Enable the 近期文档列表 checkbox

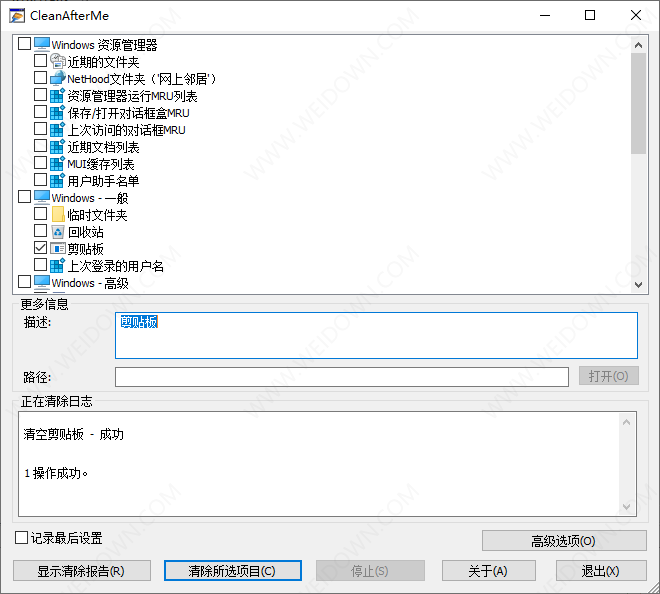[40, 146]
